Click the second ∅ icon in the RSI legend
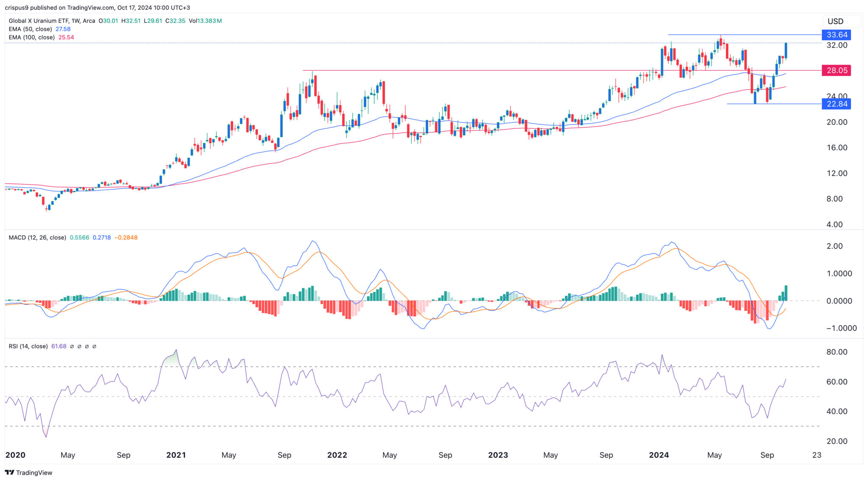Image resolution: width=868 pixels, height=481 pixels. tap(80, 346)
